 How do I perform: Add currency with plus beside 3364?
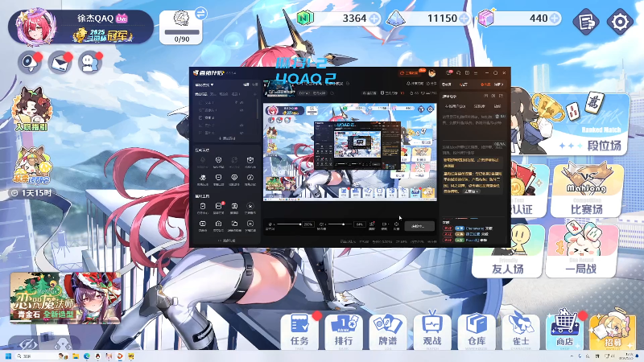pos(374,19)
